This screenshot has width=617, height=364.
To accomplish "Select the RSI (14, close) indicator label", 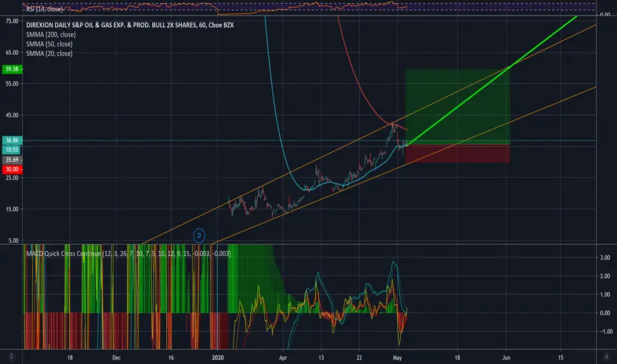I will 44,9.
